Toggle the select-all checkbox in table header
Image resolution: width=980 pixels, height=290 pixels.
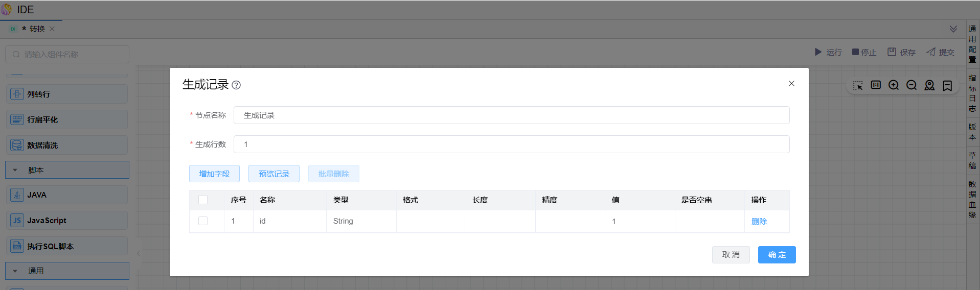pos(203,200)
